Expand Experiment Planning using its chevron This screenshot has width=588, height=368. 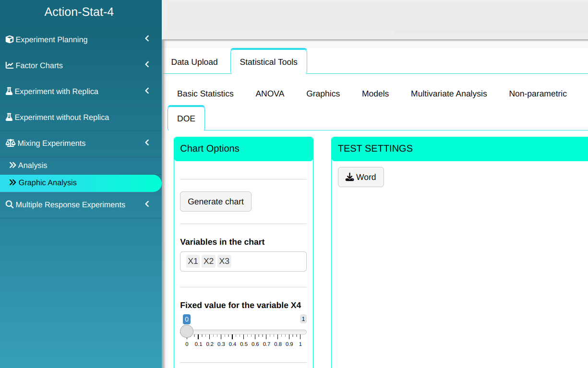147,39
